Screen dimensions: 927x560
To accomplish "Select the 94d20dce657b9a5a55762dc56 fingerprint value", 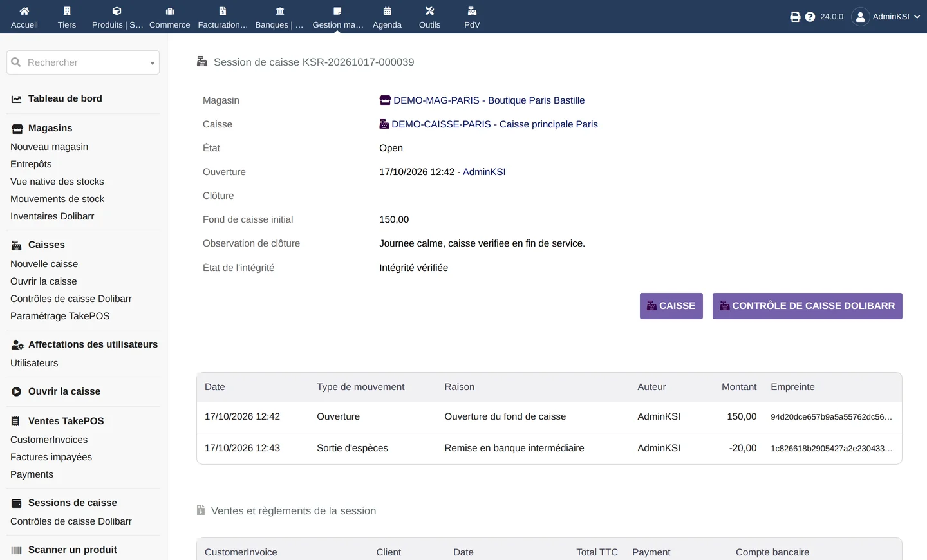I will [831, 416].
